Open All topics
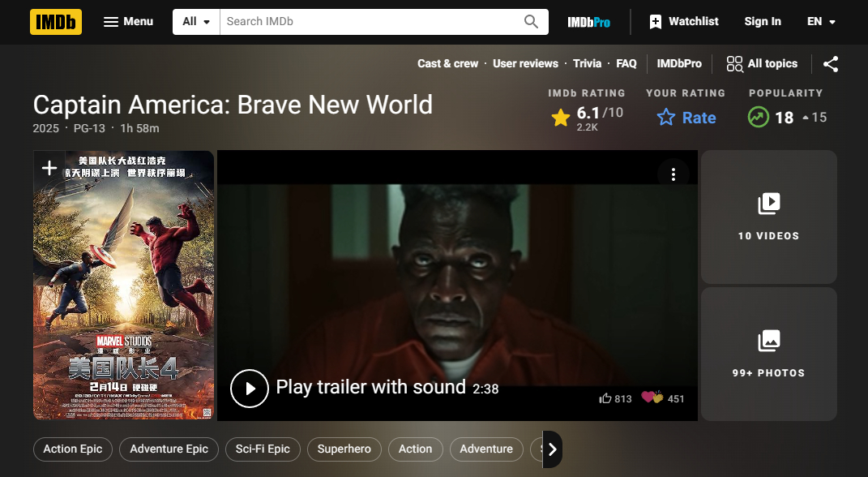The image size is (868, 477). (x=763, y=64)
